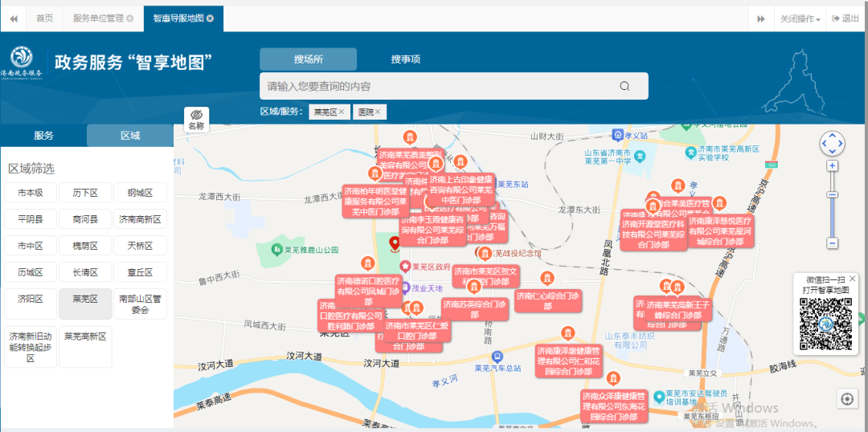Open 济南市莱芜区仁爱口腔门诊部 label
The image size is (868, 432).
(417, 331)
